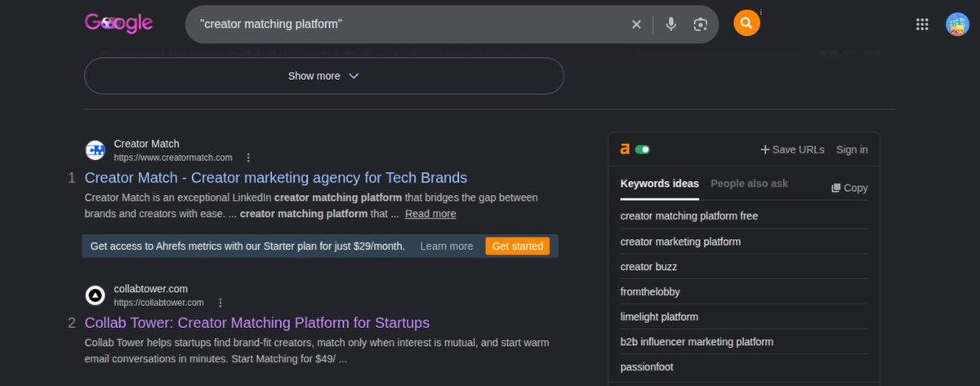The image size is (980, 386).
Task: Open Google Lens image search icon
Action: pyautogui.click(x=700, y=24)
